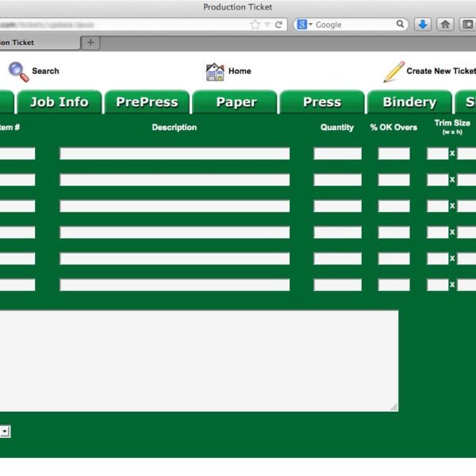Screen dimensions: 476x476
Task: Click the browser home toolbar button
Action: pos(445,25)
